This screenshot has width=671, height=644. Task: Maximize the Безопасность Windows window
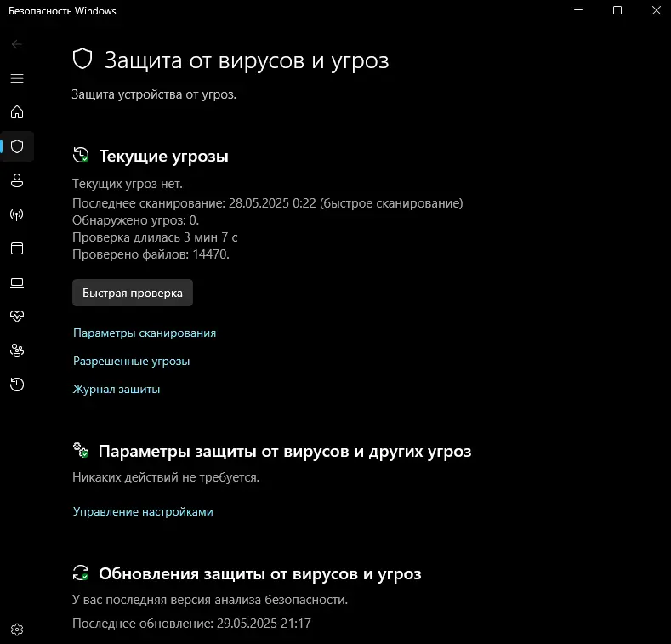pyautogui.click(x=617, y=10)
